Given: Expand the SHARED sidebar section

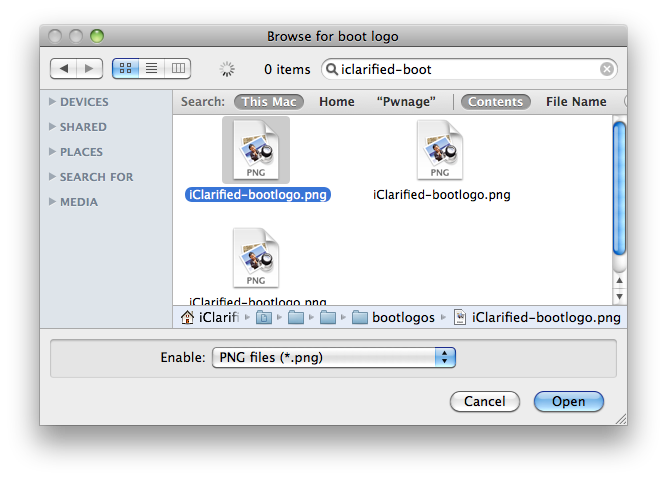Looking at the screenshot, I should pyautogui.click(x=52, y=126).
